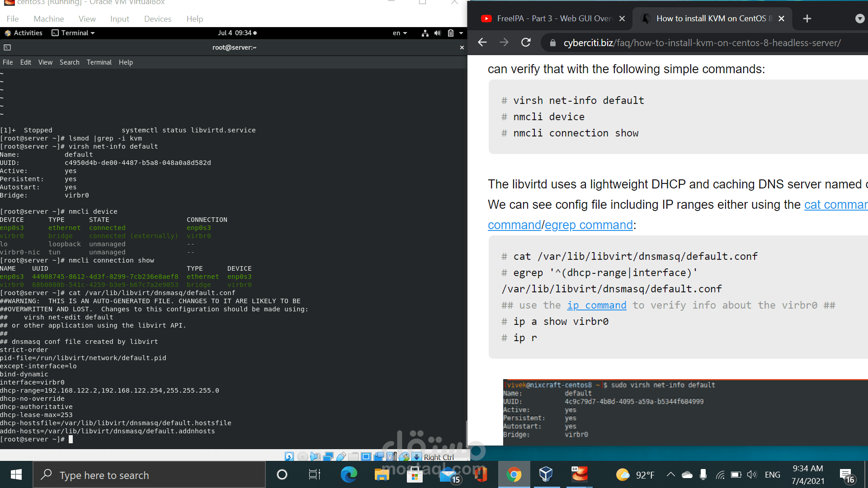
Task: Open File Explorer from the taskbar
Action: pyautogui.click(x=382, y=474)
